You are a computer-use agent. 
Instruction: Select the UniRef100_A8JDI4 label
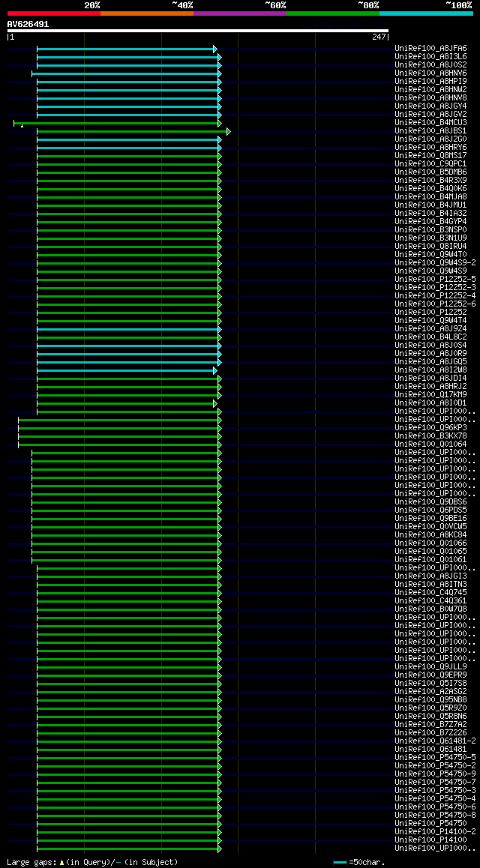click(x=430, y=378)
